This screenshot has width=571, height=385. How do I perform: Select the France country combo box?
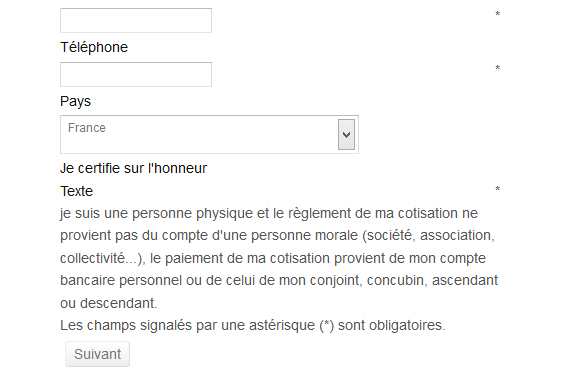(x=209, y=134)
